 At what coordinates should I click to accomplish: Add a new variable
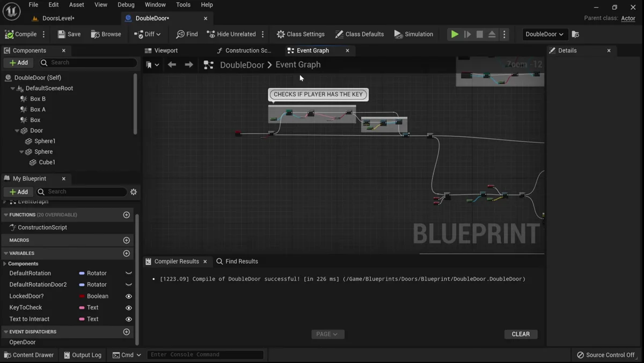pyautogui.click(x=127, y=253)
